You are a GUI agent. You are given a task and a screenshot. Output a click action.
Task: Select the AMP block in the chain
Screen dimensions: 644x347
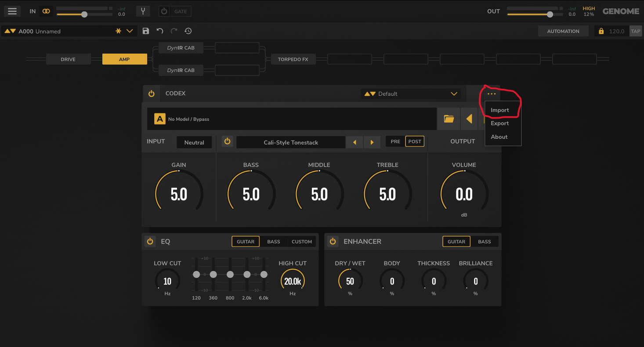coord(124,59)
